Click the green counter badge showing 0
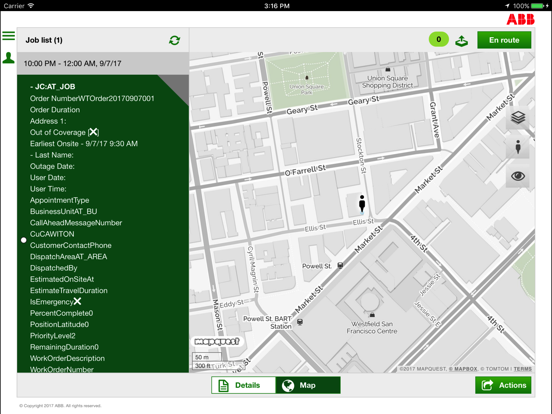 [439, 39]
